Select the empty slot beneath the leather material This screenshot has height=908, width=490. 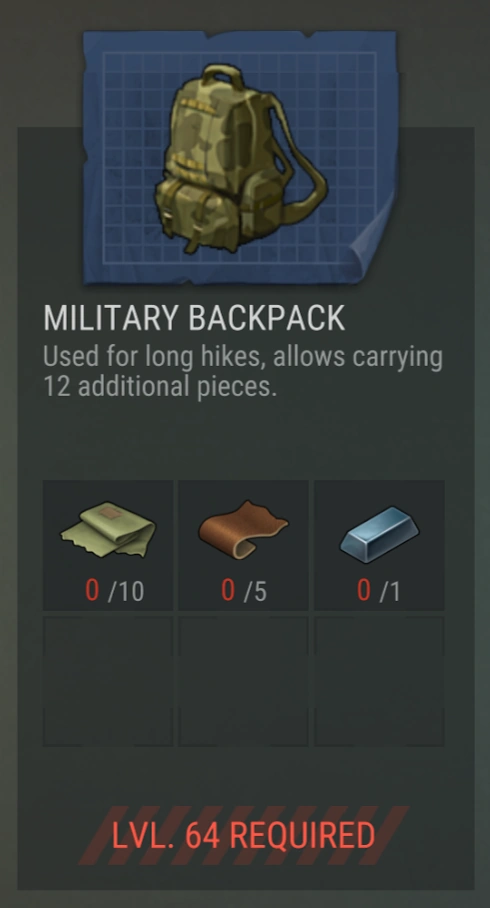coord(243,681)
